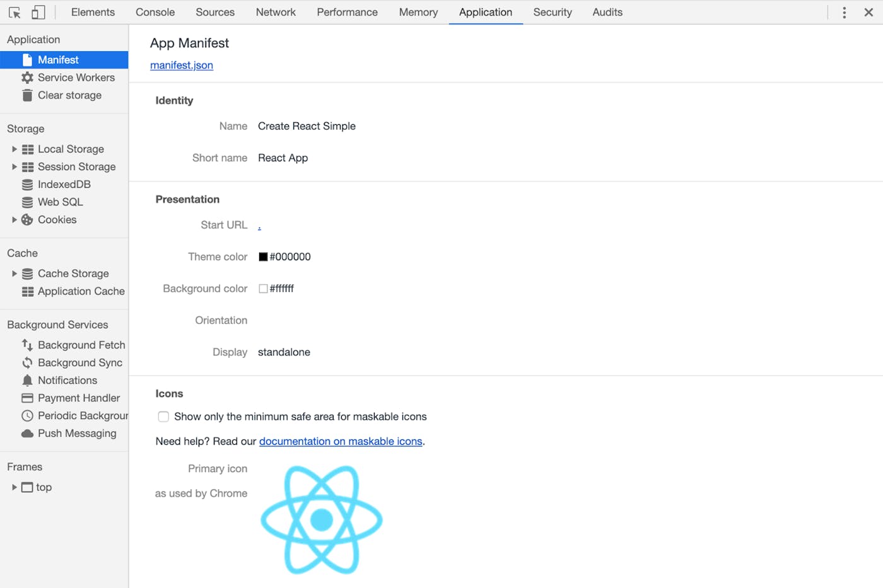Click the Background Fetch arrows icon
This screenshot has height=588, width=883.
27,345
